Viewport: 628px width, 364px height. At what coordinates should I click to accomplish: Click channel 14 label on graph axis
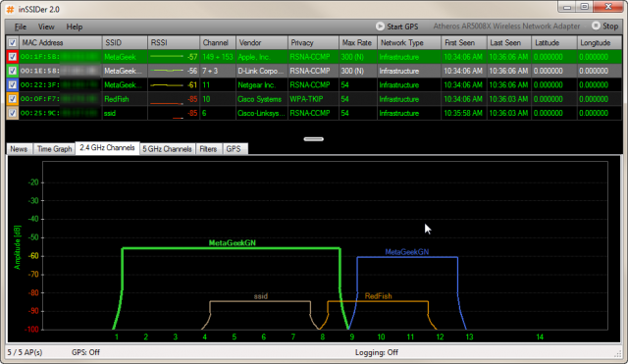coord(540,337)
